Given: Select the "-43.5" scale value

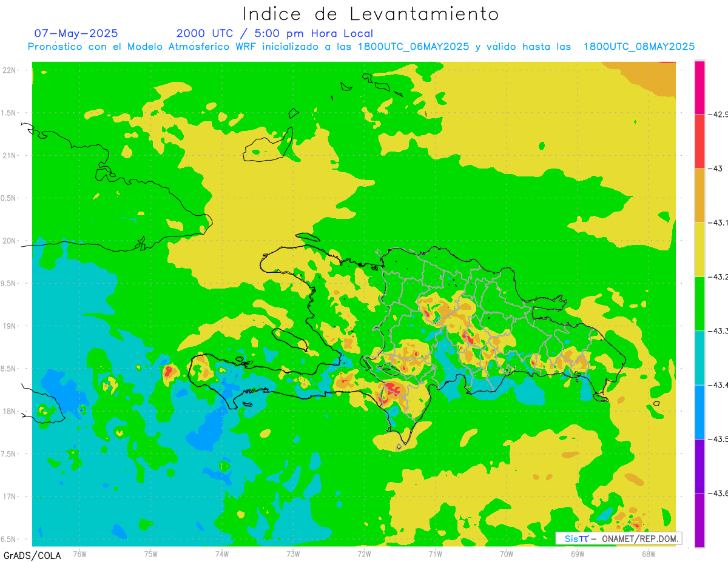Looking at the screenshot, I should tap(718, 439).
